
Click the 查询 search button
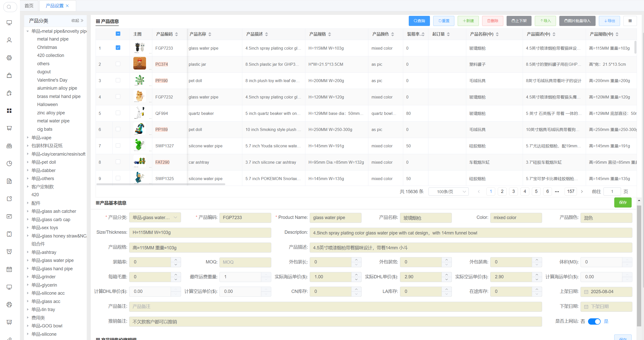[419, 21]
